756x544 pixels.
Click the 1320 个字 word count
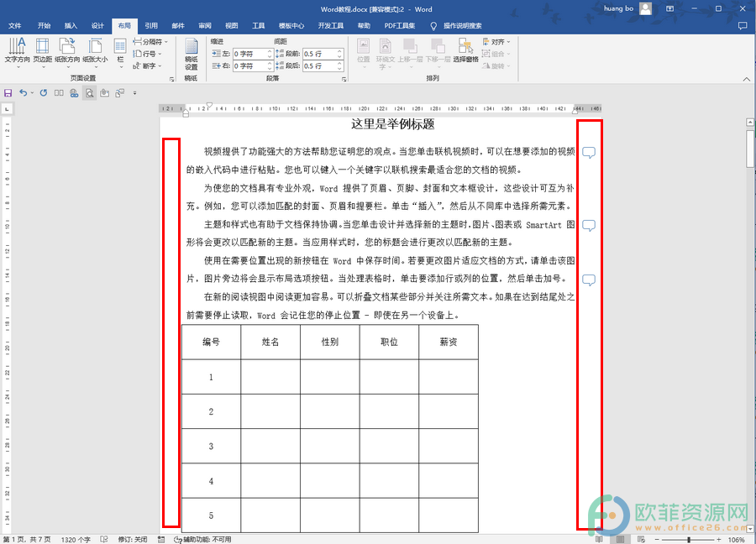pos(76,540)
